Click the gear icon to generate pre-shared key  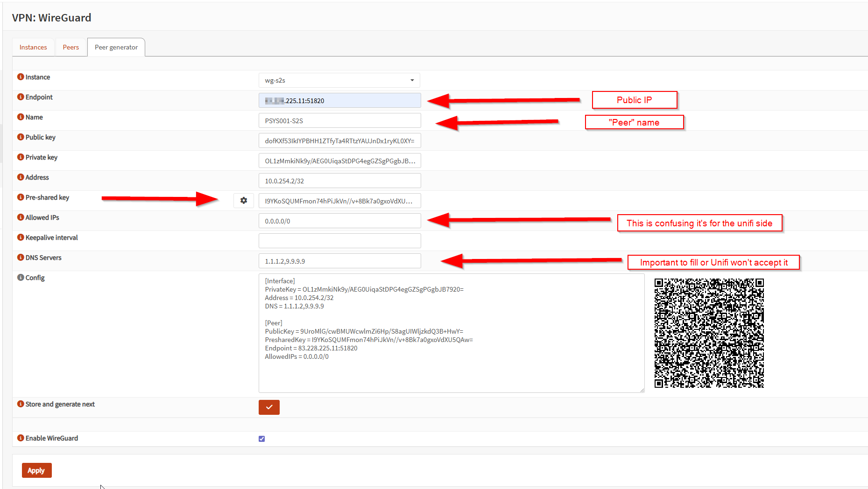243,201
